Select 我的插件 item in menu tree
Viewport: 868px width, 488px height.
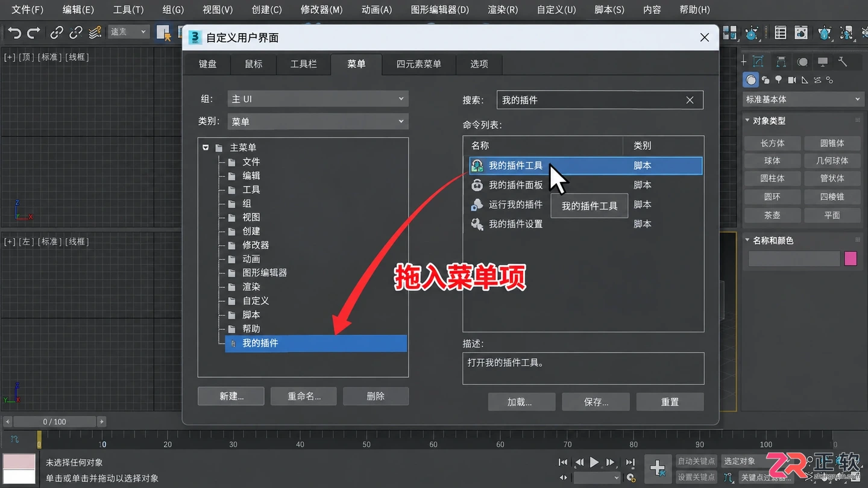[x=316, y=343]
